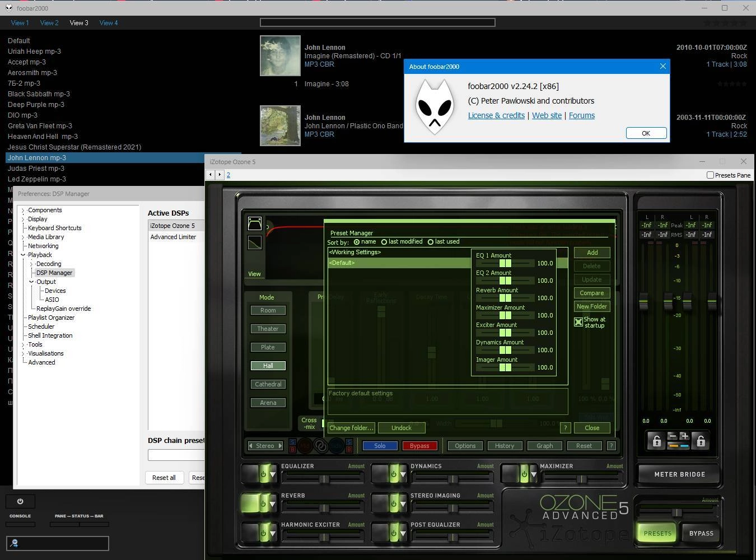
Task: Uncheck Show at startup checkbox
Action: [x=578, y=322]
